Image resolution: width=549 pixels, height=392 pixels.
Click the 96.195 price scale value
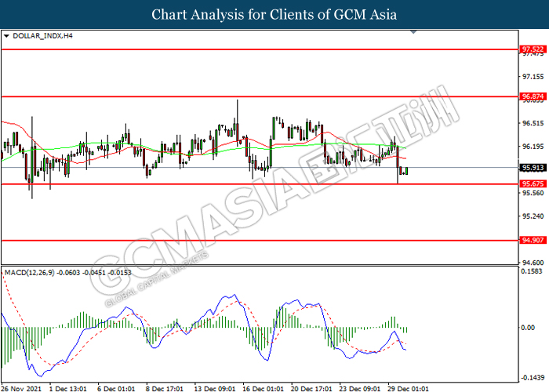tap(533, 147)
